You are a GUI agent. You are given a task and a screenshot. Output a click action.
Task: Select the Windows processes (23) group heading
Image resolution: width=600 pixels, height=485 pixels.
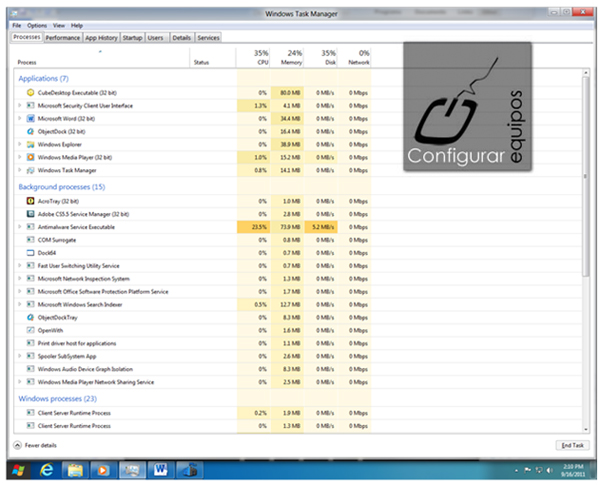[57, 398]
